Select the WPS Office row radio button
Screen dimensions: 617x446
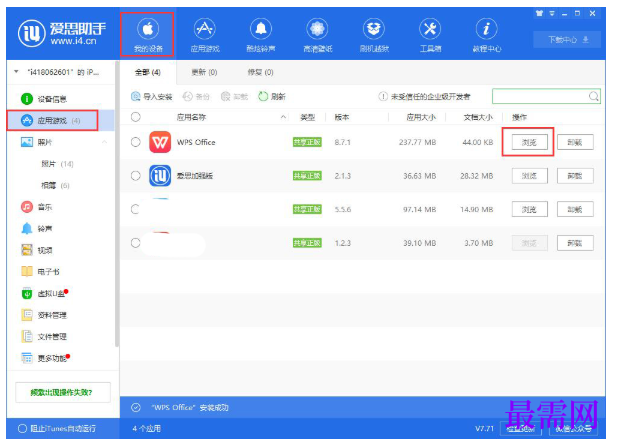coord(136,142)
